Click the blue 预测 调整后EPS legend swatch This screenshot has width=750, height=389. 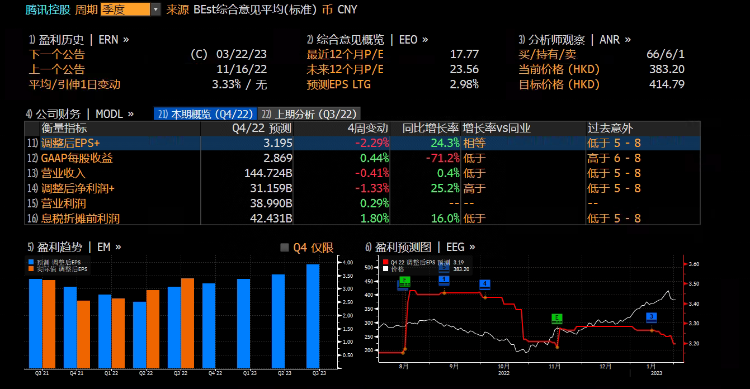(x=31, y=262)
